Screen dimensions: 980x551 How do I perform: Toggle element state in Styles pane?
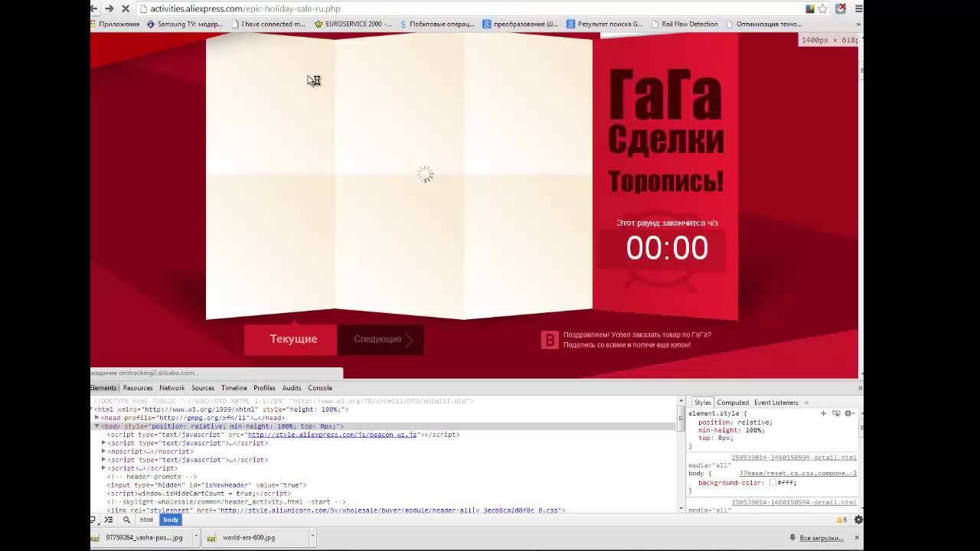(836, 413)
